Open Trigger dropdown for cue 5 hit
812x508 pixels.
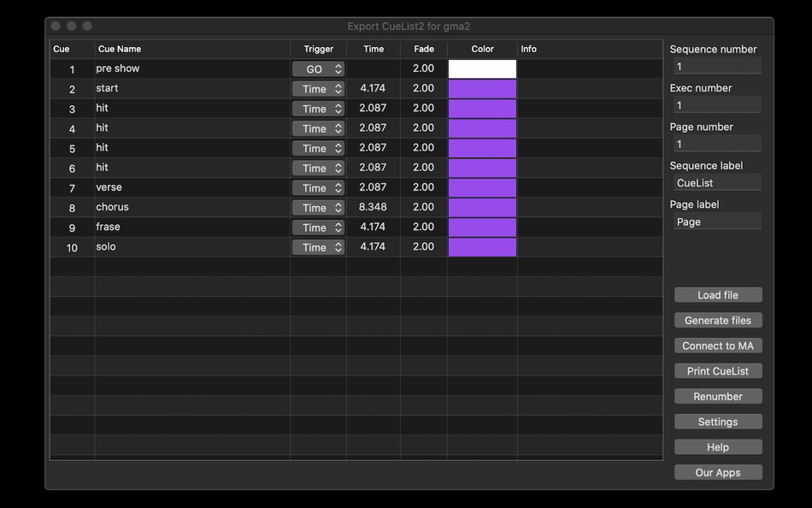pos(318,148)
